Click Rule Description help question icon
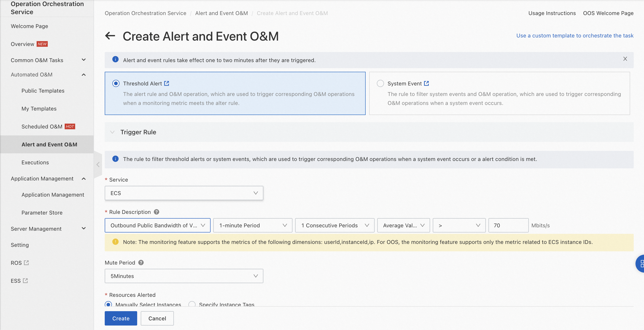The height and width of the screenshot is (330, 644). [156, 212]
